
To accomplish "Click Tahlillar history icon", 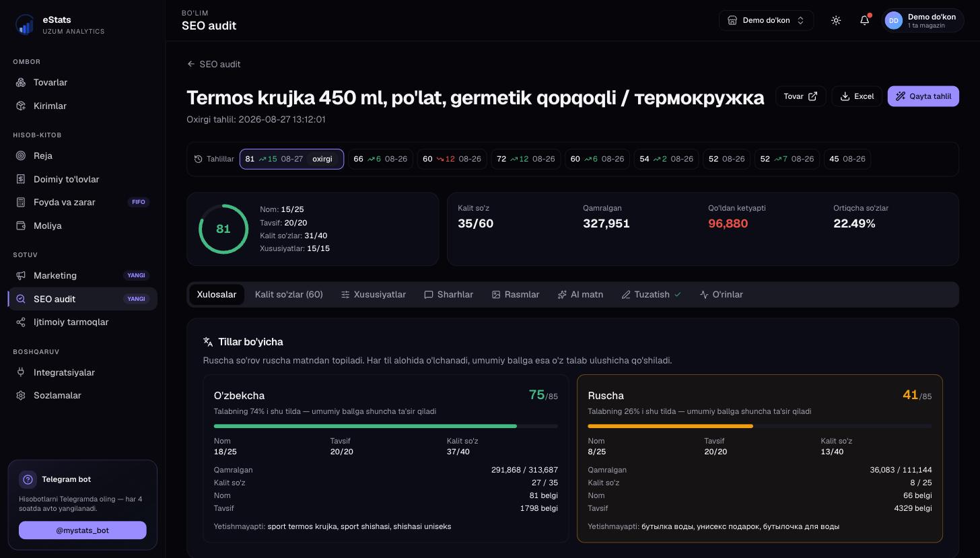I will coord(198,160).
